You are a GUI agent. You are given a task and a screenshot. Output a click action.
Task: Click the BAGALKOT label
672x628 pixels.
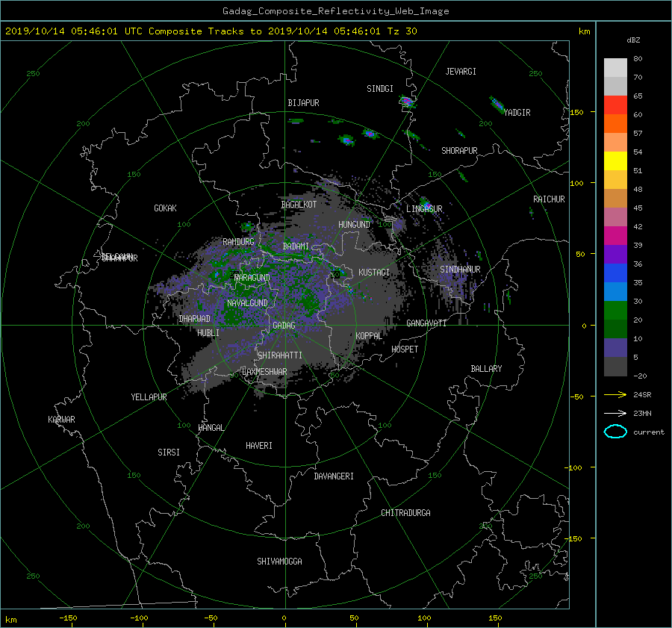pyautogui.click(x=299, y=205)
